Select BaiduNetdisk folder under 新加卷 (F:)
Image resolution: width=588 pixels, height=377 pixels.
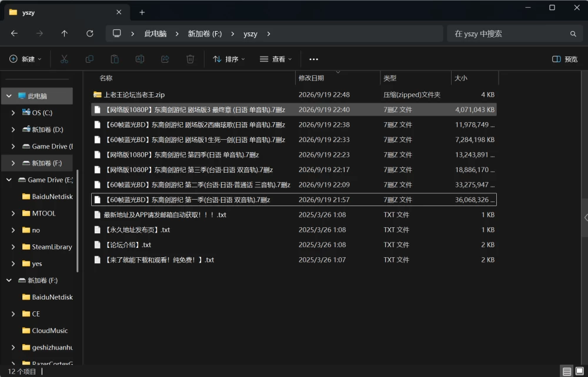point(47,297)
